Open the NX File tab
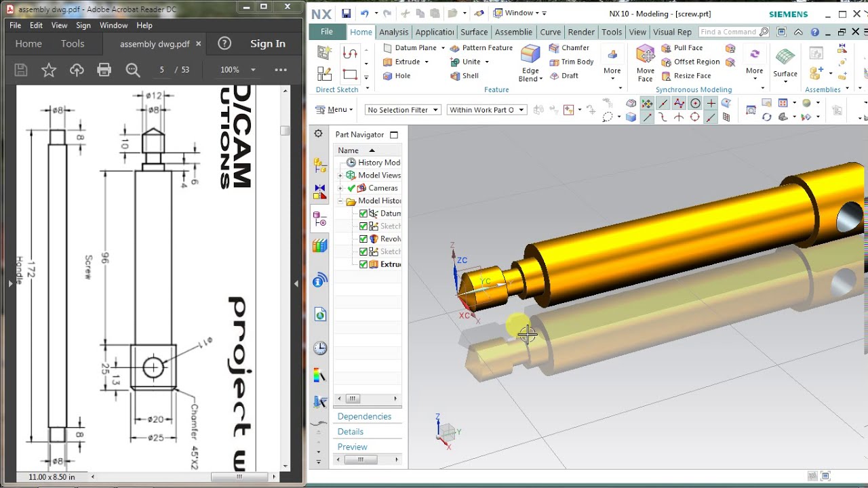Viewport: 868px width, 488px height. [327, 32]
